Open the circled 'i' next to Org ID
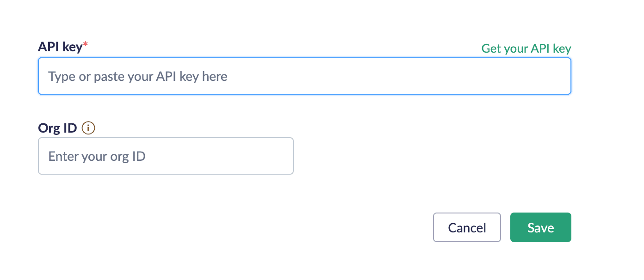 point(88,128)
